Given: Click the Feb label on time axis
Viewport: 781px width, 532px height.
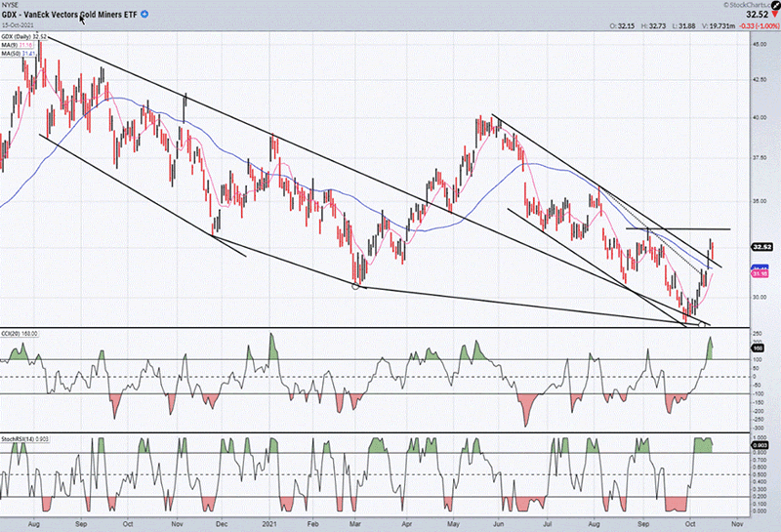Looking at the screenshot, I should [x=312, y=524].
